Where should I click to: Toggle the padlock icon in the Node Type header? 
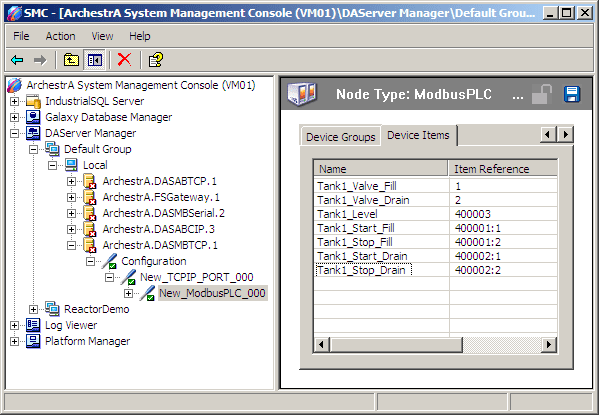click(x=542, y=94)
